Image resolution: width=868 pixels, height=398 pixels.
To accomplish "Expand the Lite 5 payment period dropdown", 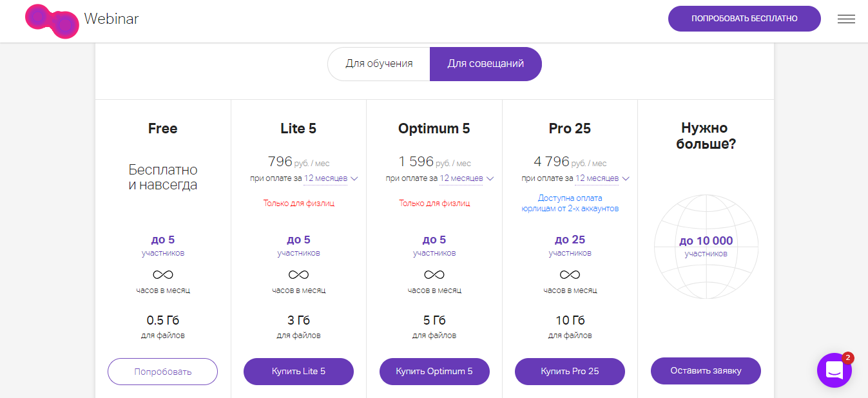I will pos(331,178).
